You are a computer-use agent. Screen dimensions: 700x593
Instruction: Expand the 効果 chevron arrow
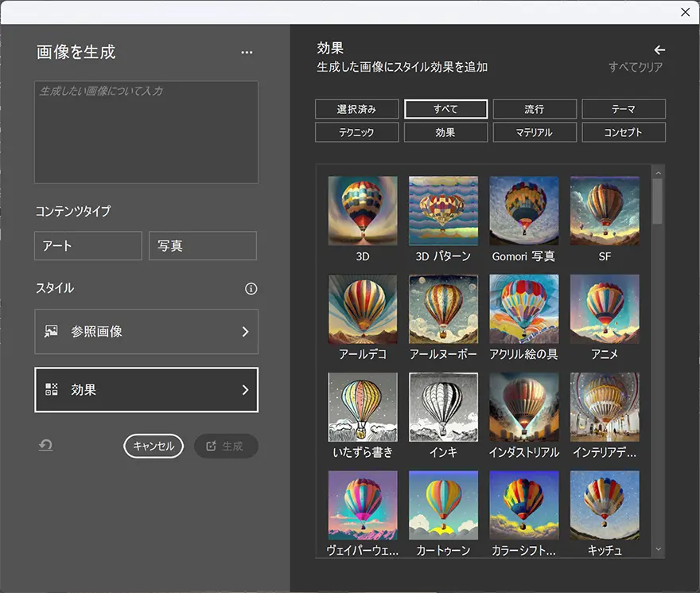(x=245, y=390)
